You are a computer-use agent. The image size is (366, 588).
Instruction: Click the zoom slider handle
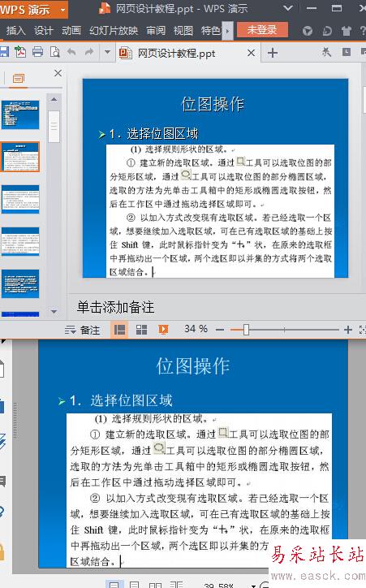[x=246, y=330]
